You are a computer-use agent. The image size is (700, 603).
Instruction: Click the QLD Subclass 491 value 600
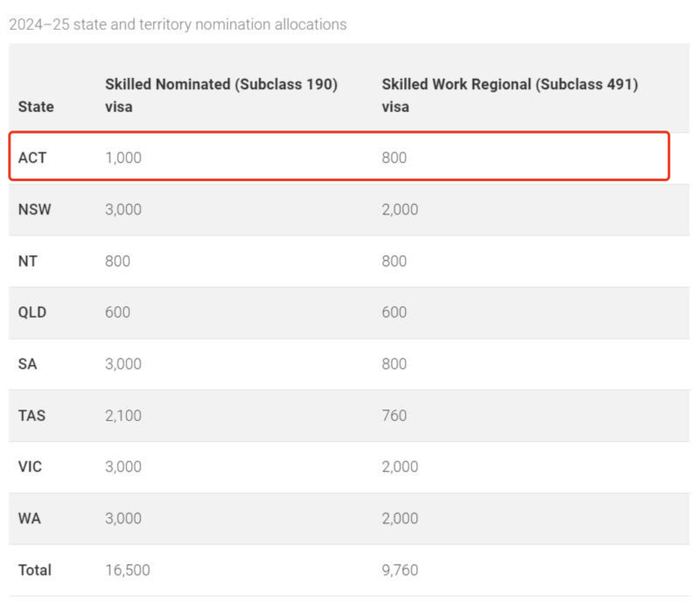click(x=394, y=312)
